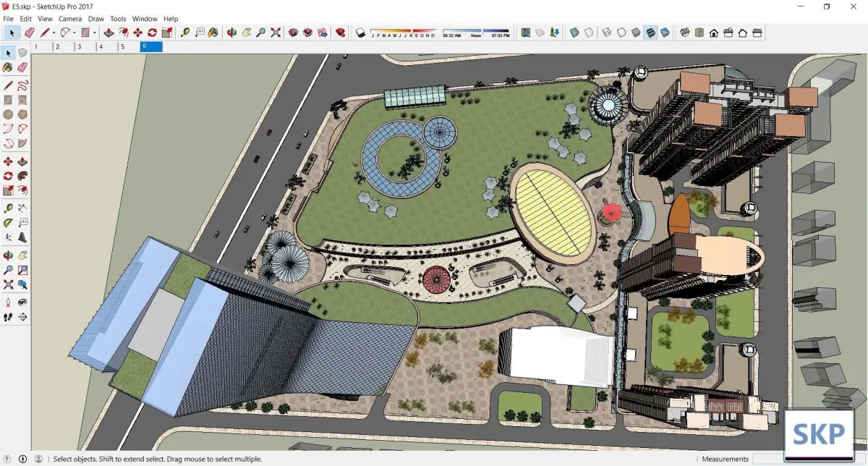Image resolution: width=868 pixels, height=466 pixels.
Task: Expand the Arc tool dropdown arrow
Action: (74, 33)
